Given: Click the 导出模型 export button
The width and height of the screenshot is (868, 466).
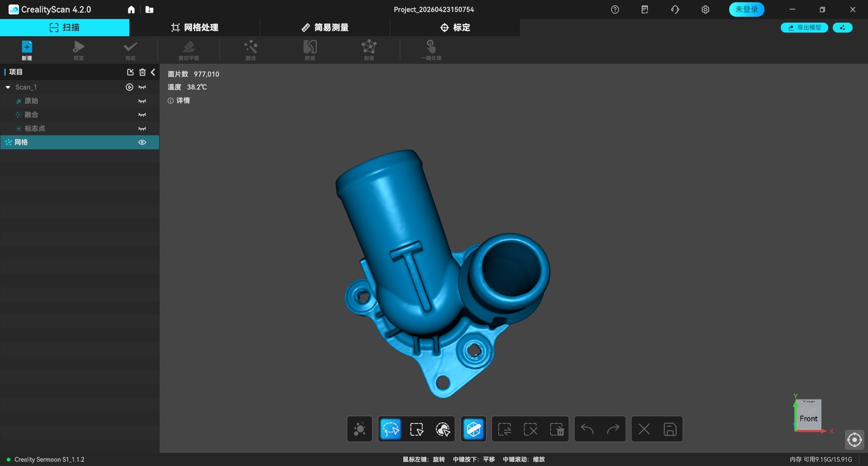Looking at the screenshot, I should tap(804, 28).
